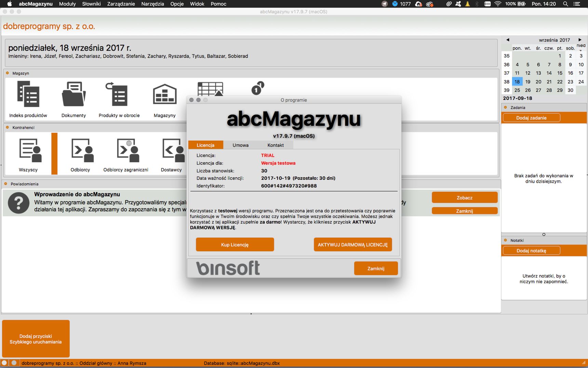Open the Pomoc menu
The height and width of the screenshot is (368, 588).
(218, 4)
